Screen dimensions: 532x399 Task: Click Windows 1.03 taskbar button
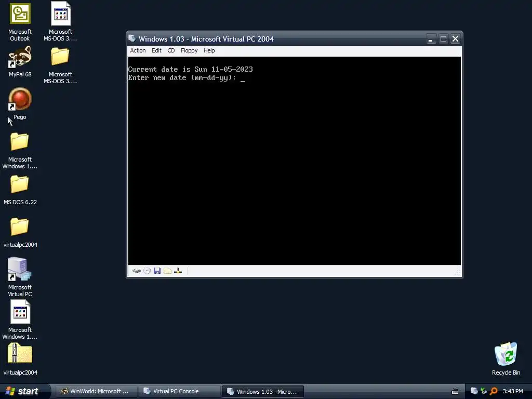point(262,391)
